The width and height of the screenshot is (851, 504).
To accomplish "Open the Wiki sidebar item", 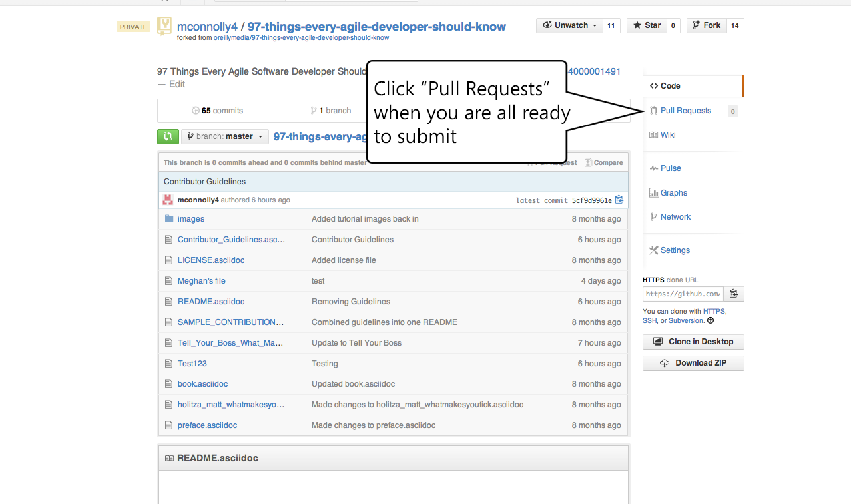I will tap(663, 135).
